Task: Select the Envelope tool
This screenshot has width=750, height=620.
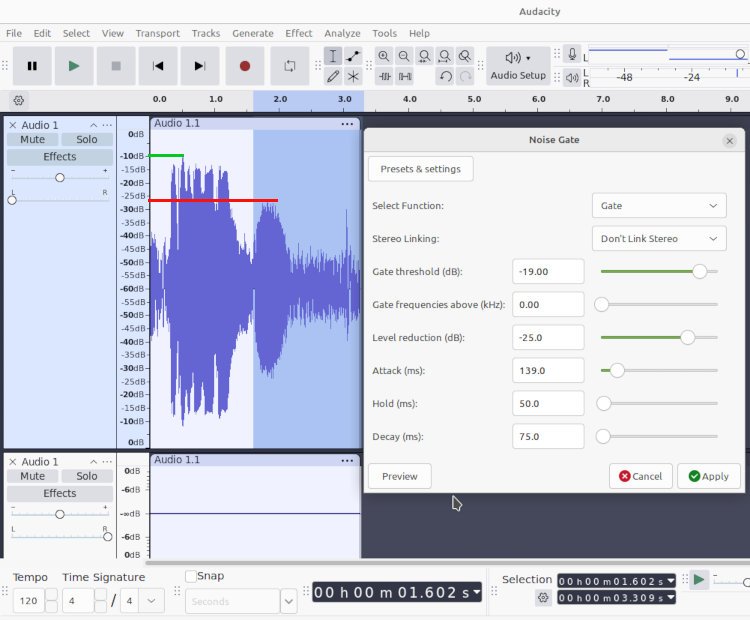Action: 353,56
